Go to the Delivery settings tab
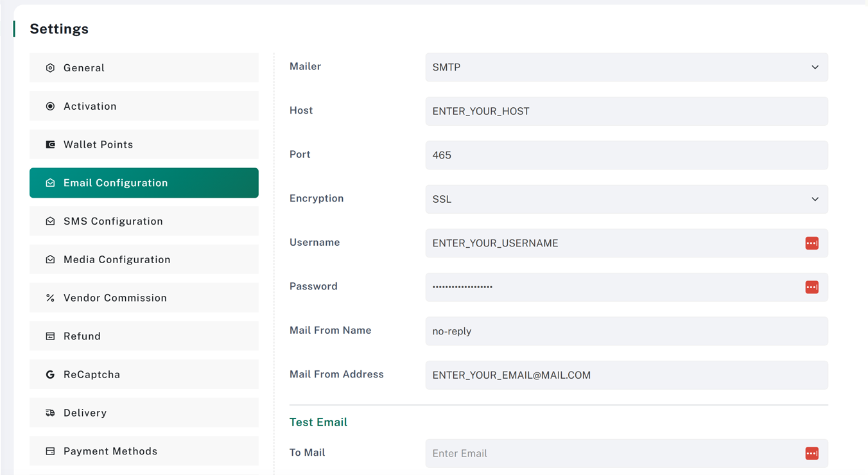This screenshot has height=475, width=868. tap(144, 413)
